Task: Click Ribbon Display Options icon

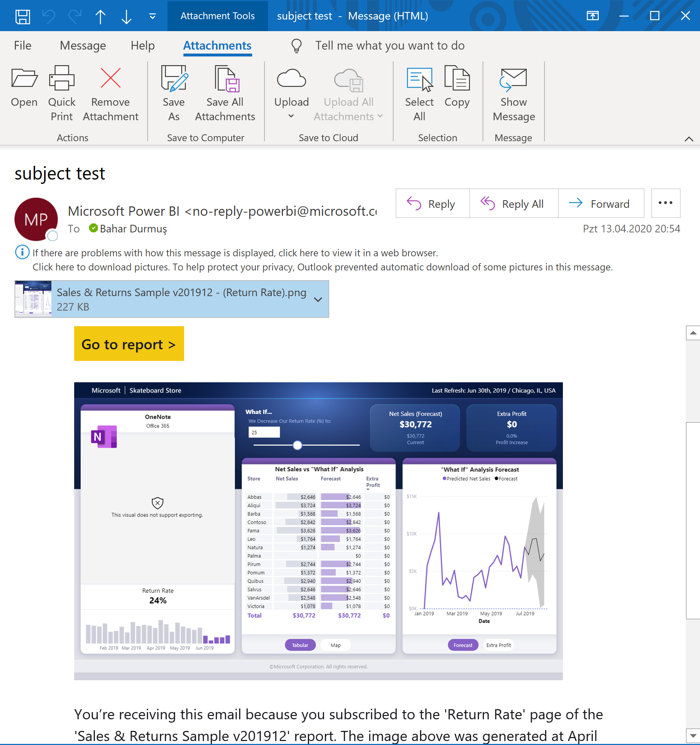Action: [x=593, y=16]
